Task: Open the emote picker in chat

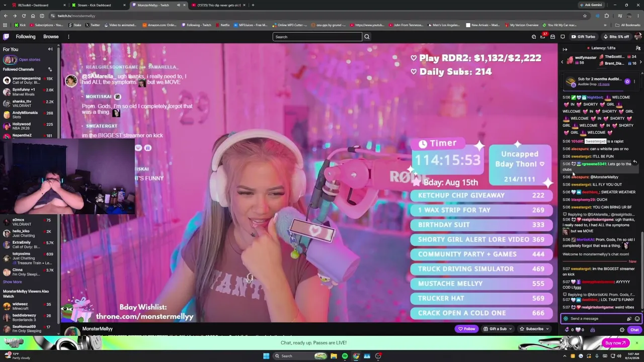Action: tap(637, 319)
